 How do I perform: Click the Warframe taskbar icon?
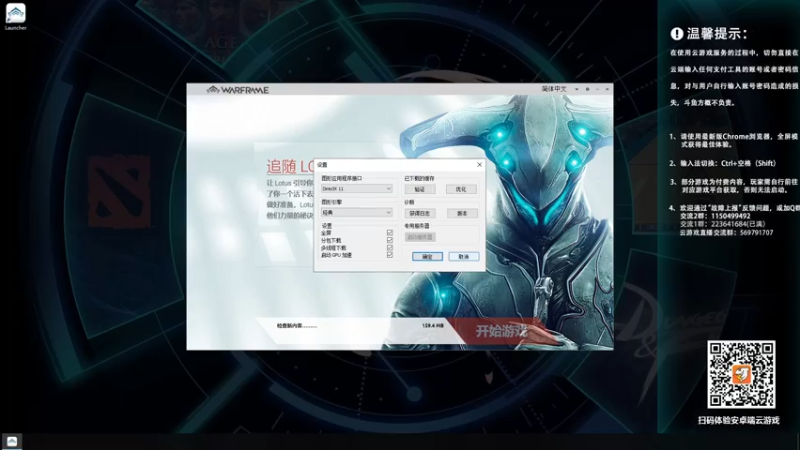coord(12,441)
